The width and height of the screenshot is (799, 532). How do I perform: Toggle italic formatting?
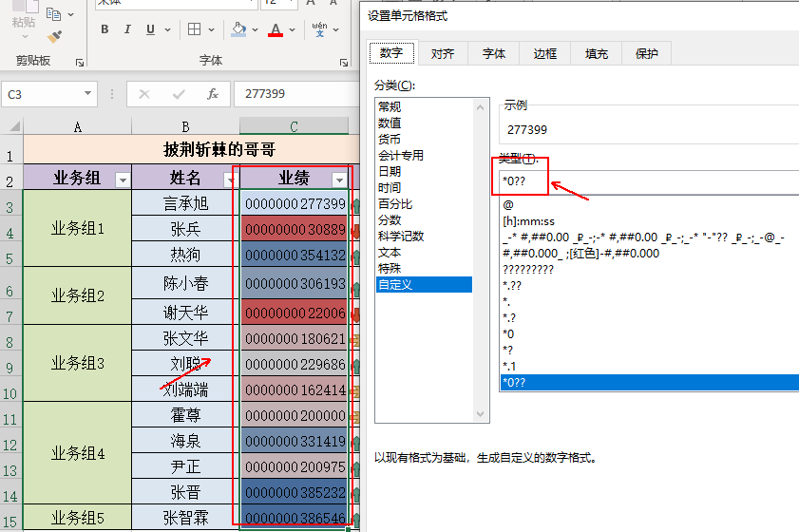(127, 29)
